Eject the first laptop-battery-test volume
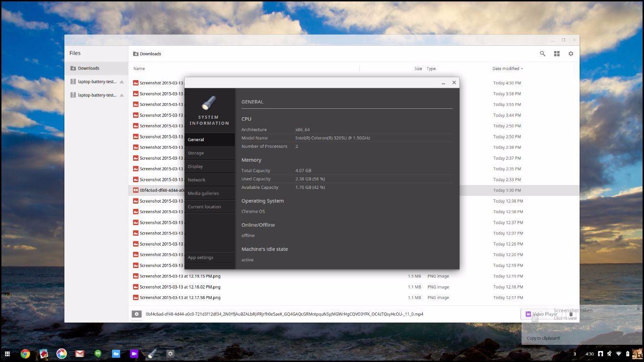The image size is (644, 362). coord(122,82)
